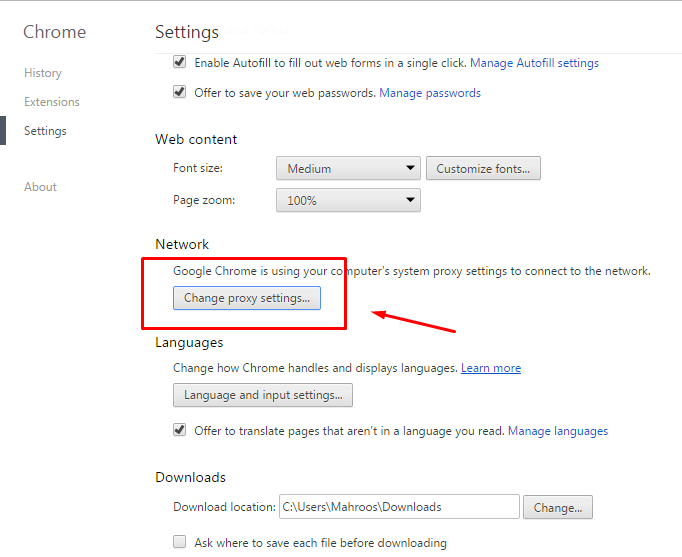Enable Ask where to save each file
This screenshot has width=682, height=557.
179,541
